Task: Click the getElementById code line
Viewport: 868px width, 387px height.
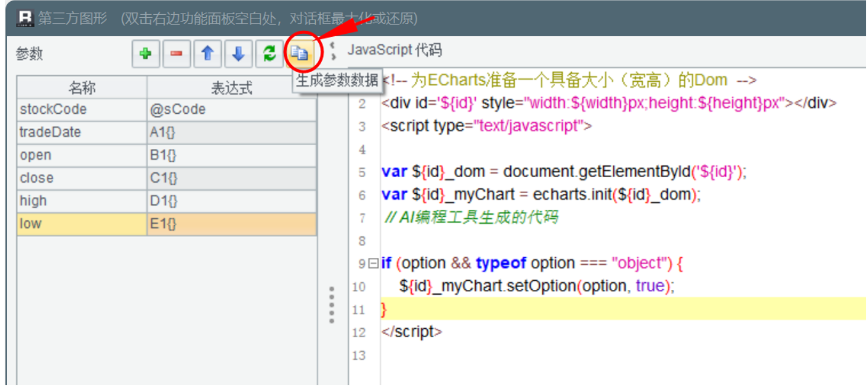Action: pyautogui.click(x=564, y=172)
